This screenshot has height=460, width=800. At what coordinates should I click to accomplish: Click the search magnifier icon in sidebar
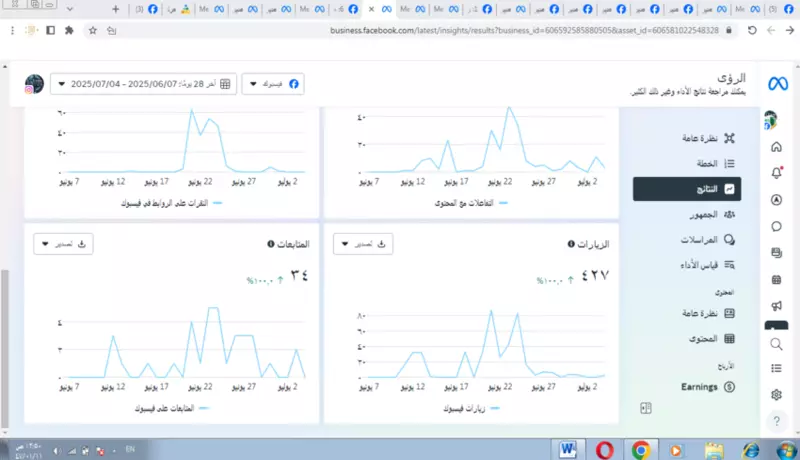(776, 345)
